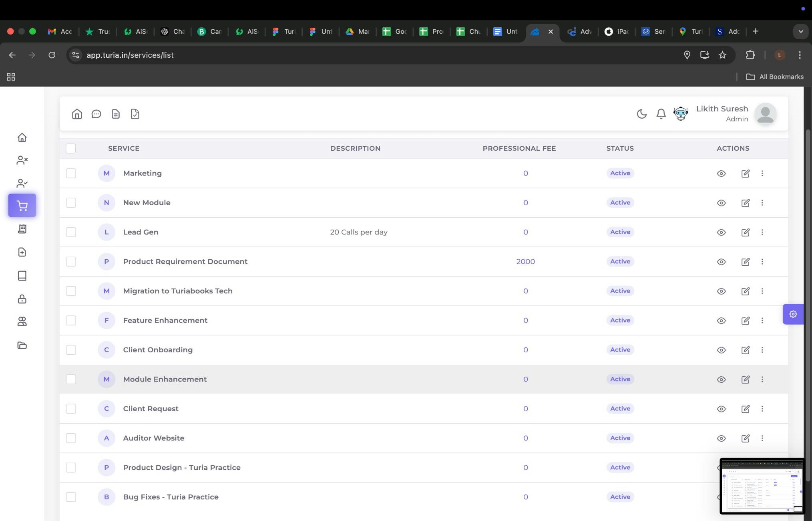The image size is (812, 521).
Task: Open the user-with-checkmark icon in the sidebar
Action: click(x=22, y=183)
